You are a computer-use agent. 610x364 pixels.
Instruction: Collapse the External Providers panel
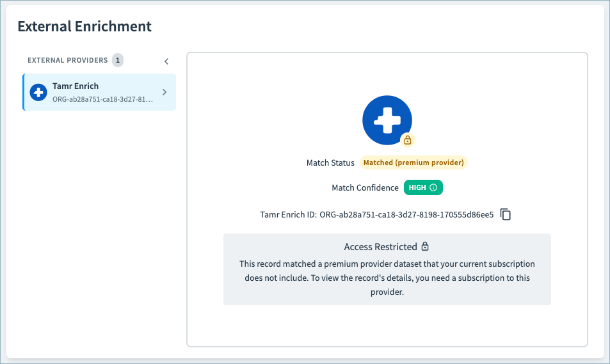click(x=166, y=61)
